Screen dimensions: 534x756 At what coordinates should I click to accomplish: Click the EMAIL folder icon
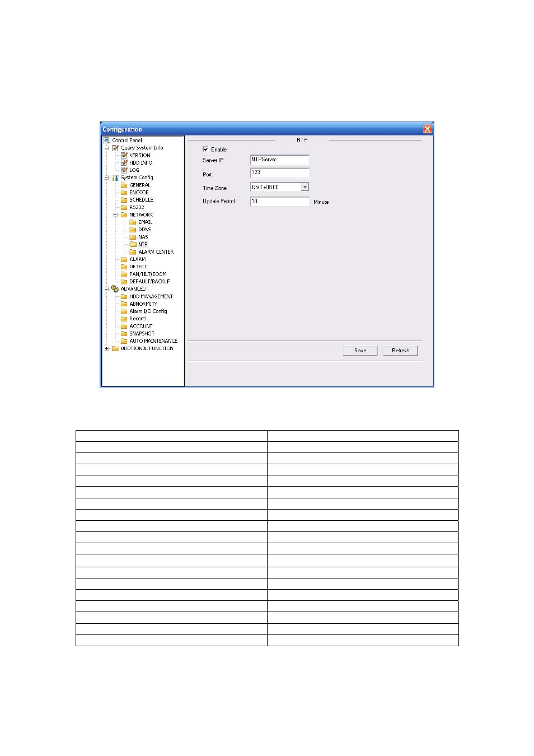133,222
